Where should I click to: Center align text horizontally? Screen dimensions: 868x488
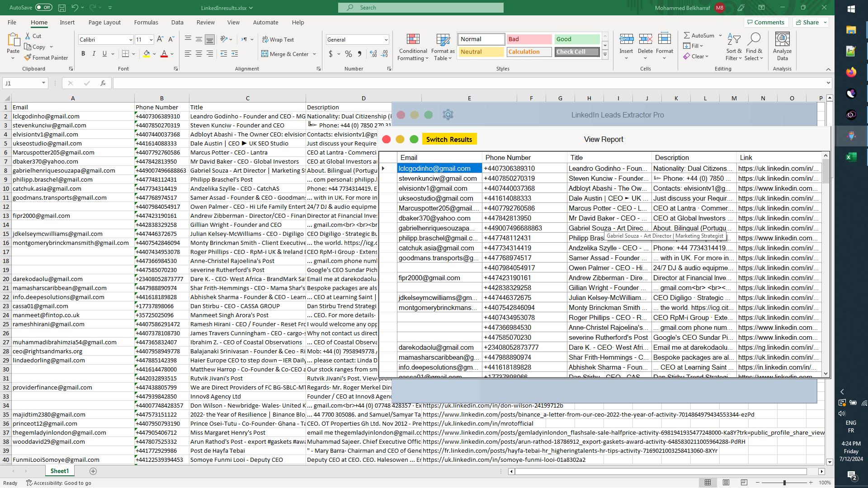(199, 54)
